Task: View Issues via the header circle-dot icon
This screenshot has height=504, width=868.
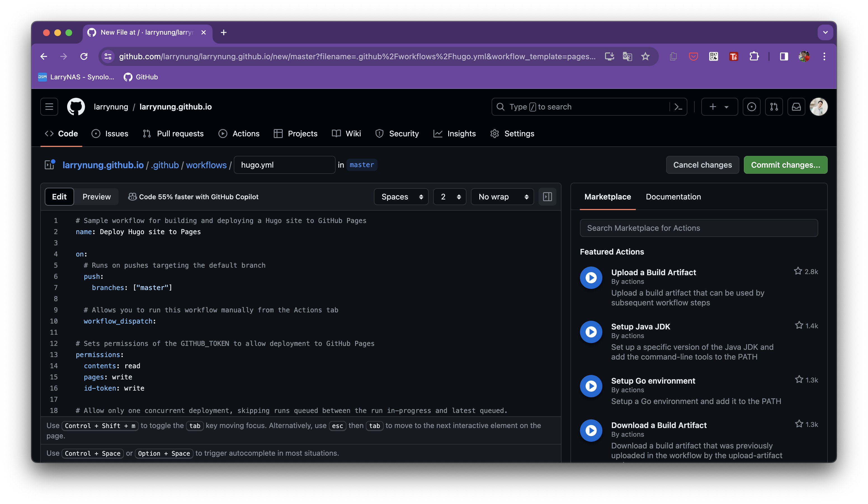Action: click(x=751, y=107)
